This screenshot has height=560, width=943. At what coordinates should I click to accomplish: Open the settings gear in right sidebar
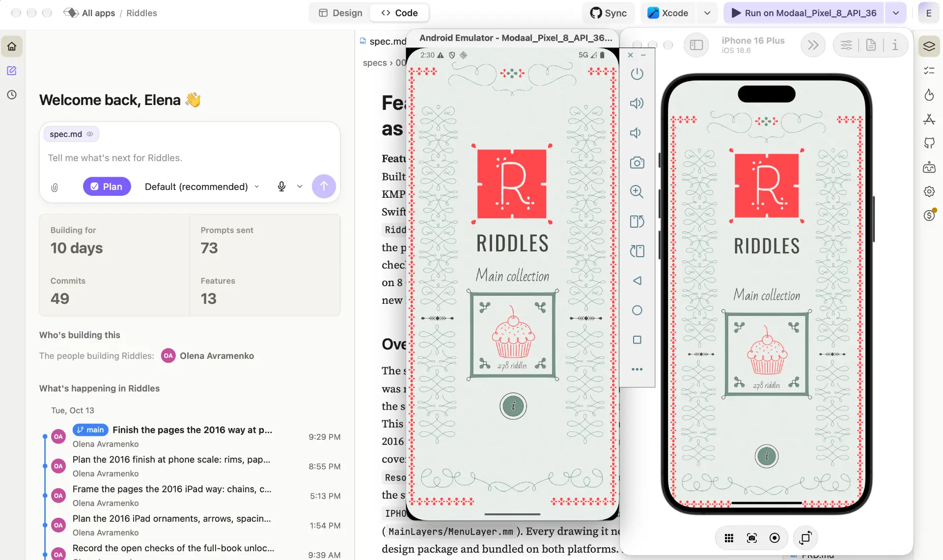(929, 191)
